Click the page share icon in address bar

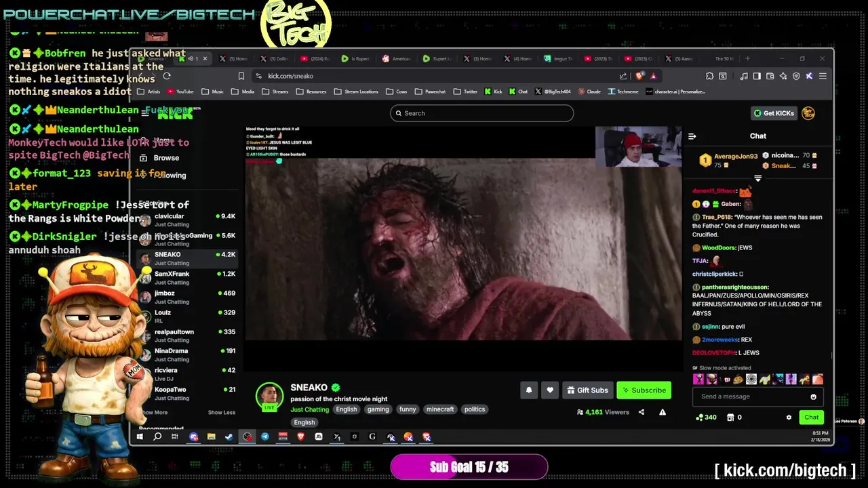[623, 76]
